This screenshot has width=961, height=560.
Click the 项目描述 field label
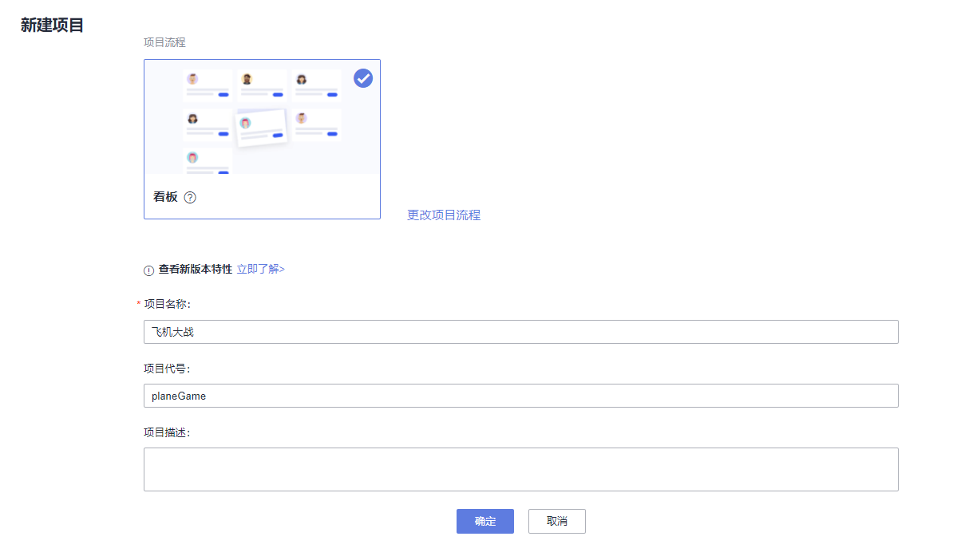pyautogui.click(x=167, y=432)
